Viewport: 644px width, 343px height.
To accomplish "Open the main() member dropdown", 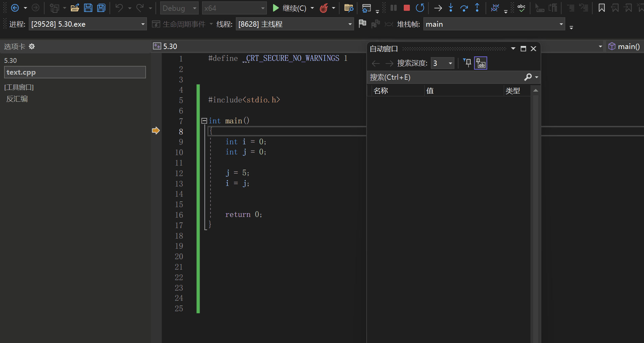I will click(624, 46).
